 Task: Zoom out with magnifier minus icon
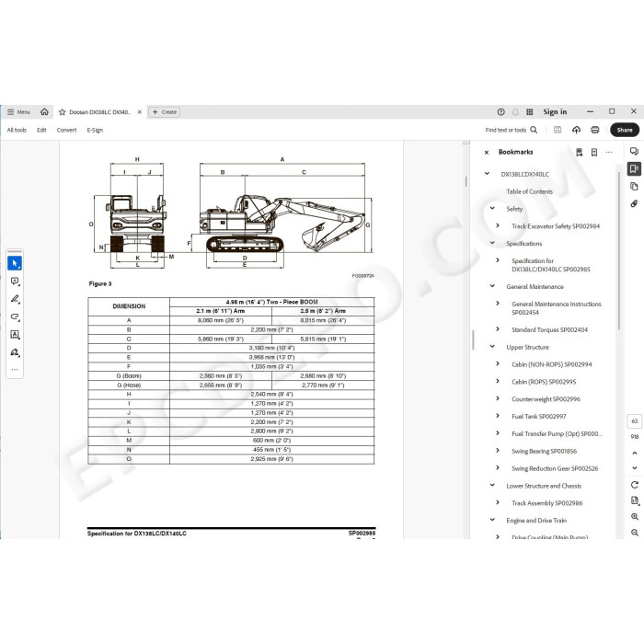coord(635,533)
